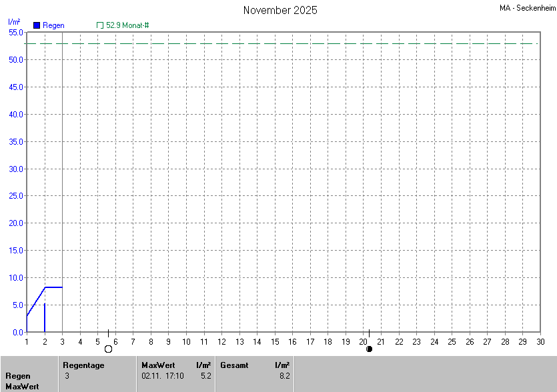Click the full moon icon below day 5
Image resolution: width=557 pixels, height=392 pixels.
[108, 349]
